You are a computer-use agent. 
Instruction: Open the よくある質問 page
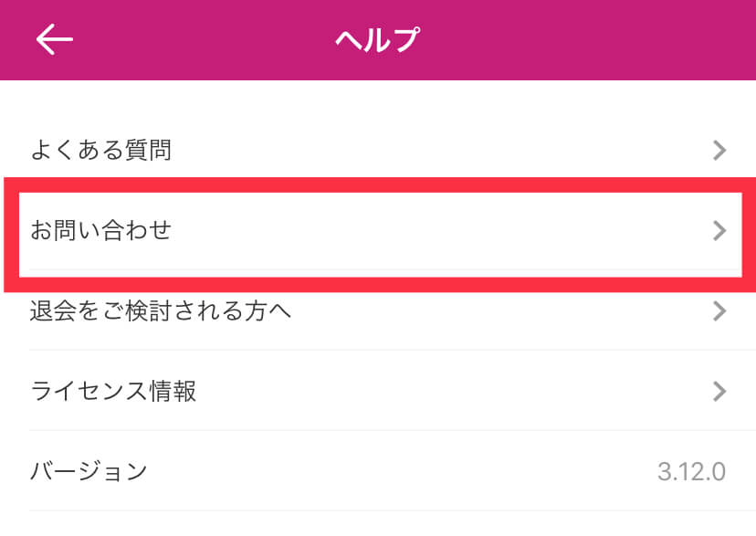(x=101, y=151)
